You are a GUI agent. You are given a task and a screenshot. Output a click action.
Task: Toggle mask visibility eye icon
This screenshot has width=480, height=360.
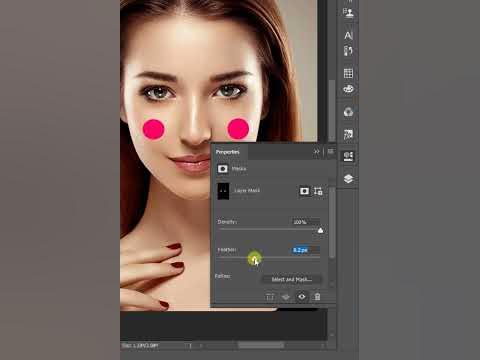(302, 297)
